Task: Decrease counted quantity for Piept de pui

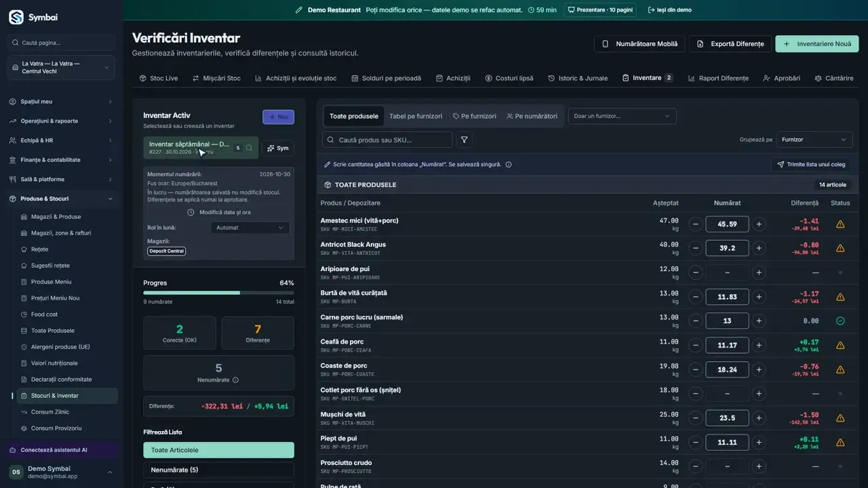Action: [x=695, y=442]
